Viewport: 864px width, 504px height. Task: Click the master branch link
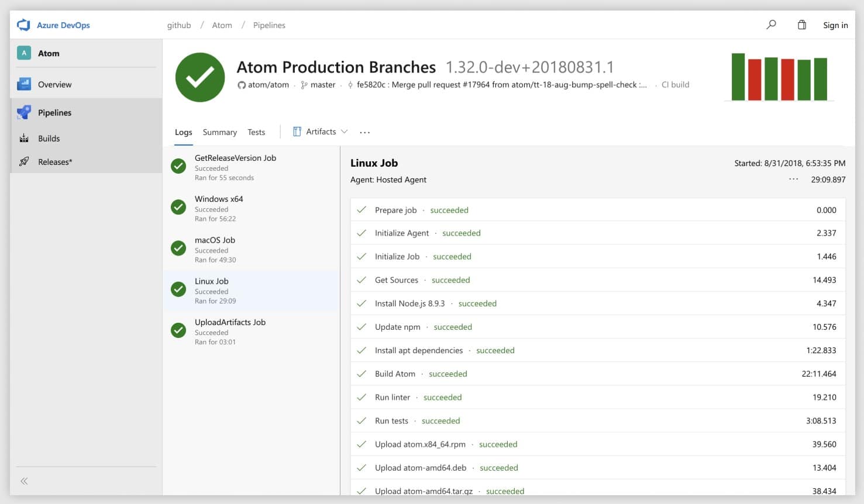323,85
